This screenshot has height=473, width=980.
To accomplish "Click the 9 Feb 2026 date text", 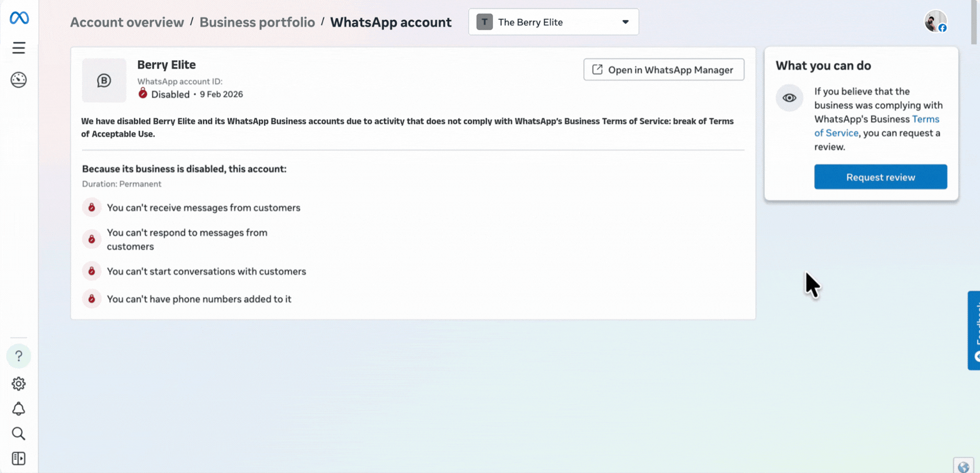I will (x=221, y=94).
